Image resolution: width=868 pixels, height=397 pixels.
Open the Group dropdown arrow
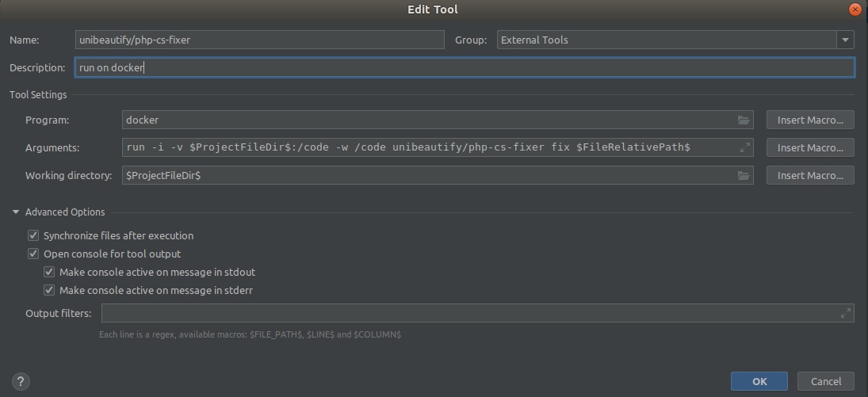pyautogui.click(x=844, y=40)
